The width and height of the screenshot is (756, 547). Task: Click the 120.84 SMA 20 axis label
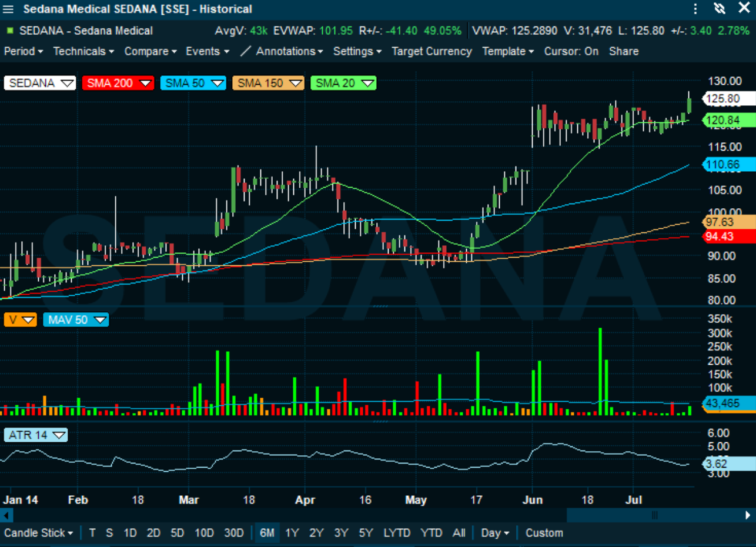click(x=729, y=121)
